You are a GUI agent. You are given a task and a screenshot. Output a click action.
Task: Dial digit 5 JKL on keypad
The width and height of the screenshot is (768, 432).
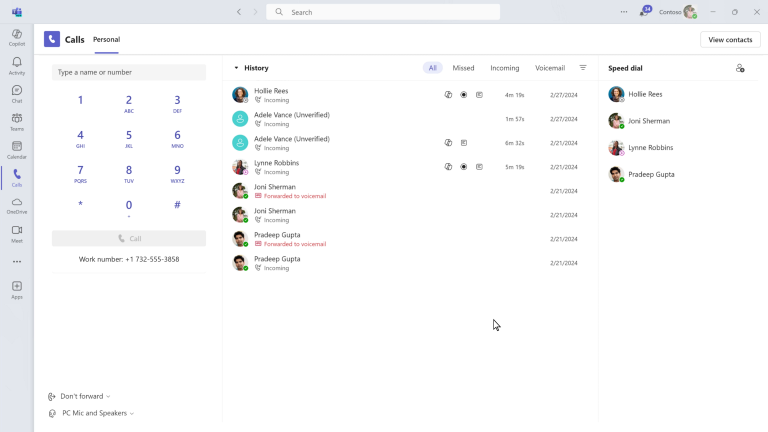pyautogui.click(x=129, y=138)
